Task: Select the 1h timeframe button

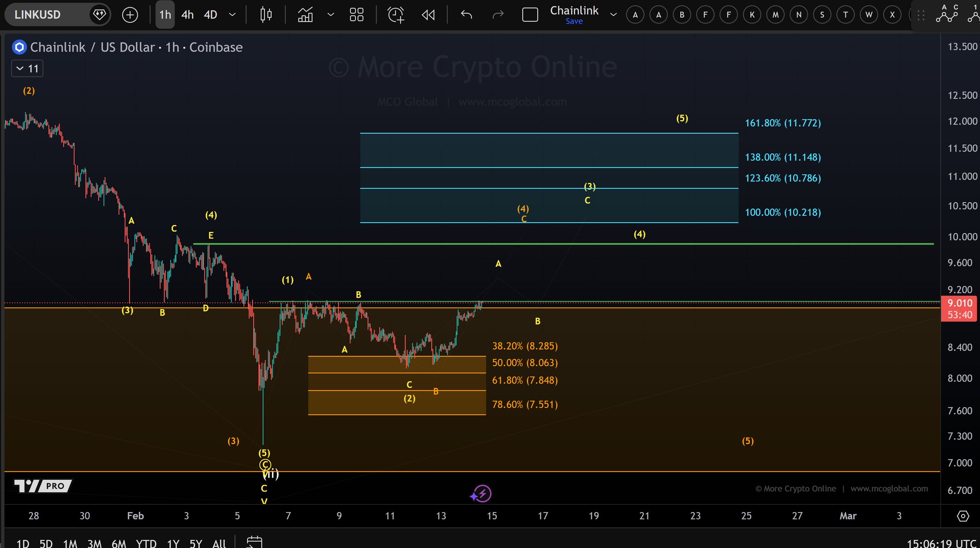Action: coord(165,15)
